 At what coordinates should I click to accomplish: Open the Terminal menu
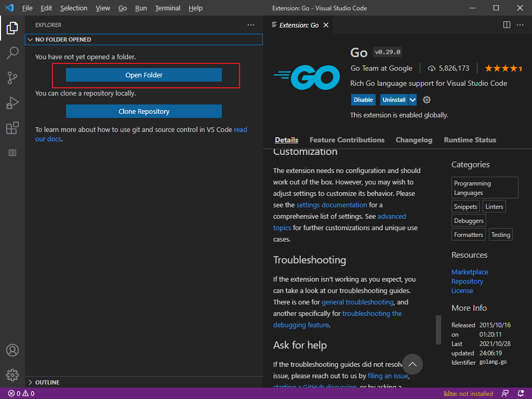pos(167,8)
